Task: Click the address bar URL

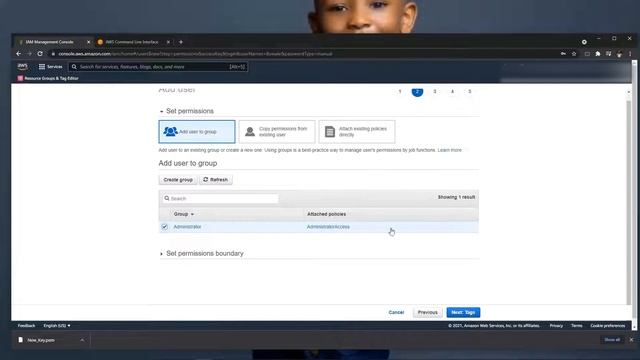Action: [195, 53]
